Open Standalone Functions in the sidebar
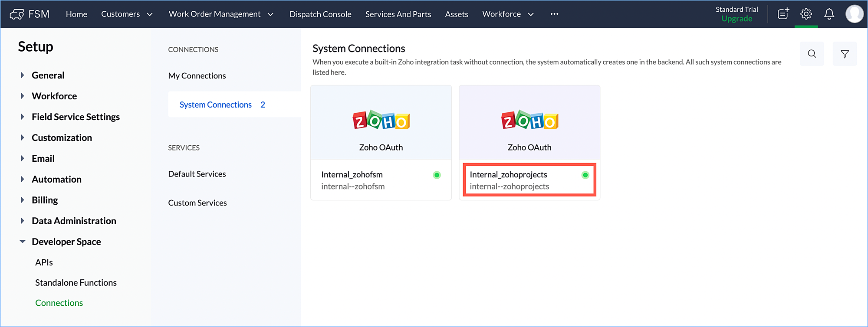The width and height of the screenshot is (868, 327). click(76, 283)
